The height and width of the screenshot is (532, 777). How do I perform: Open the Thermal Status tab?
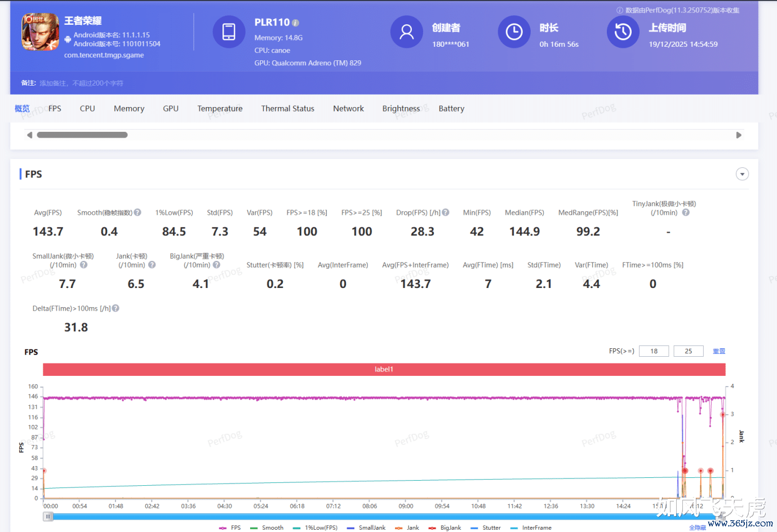[x=287, y=109]
